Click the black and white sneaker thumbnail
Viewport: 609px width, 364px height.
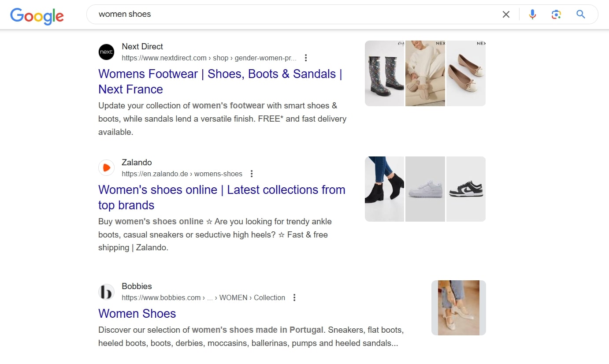pyautogui.click(x=466, y=189)
